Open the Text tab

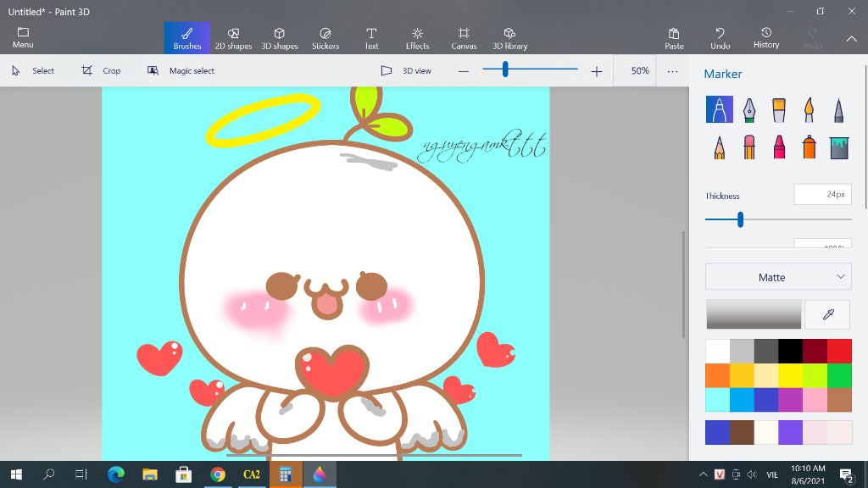371,38
